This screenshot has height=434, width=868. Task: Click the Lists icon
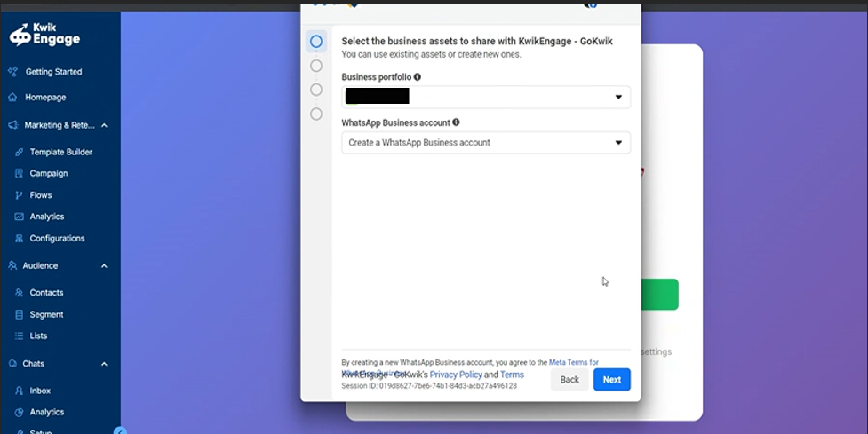[x=19, y=336]
